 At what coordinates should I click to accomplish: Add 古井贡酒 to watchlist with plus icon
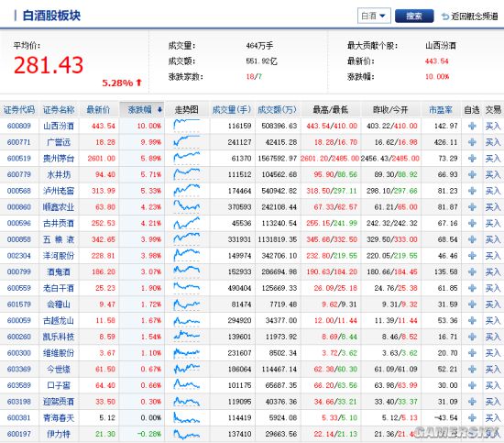(x=472, y=223)
